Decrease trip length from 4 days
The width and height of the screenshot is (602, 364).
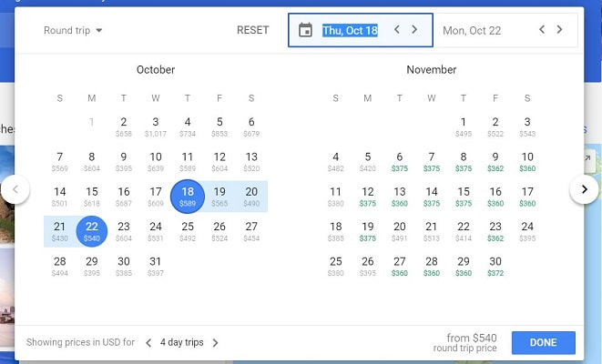[149, 343]
